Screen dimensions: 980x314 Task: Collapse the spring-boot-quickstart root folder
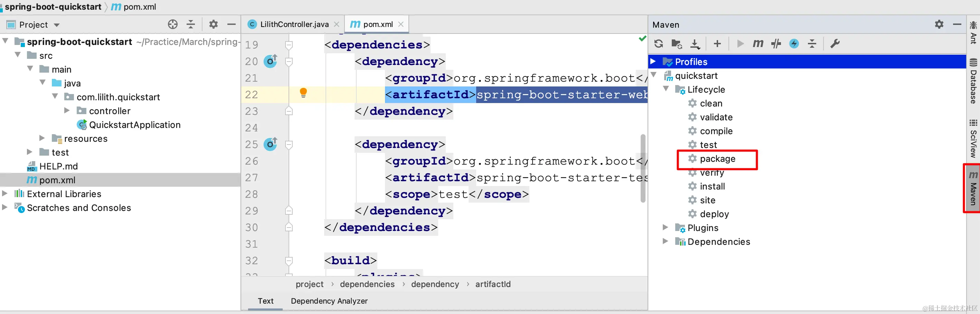5,41
